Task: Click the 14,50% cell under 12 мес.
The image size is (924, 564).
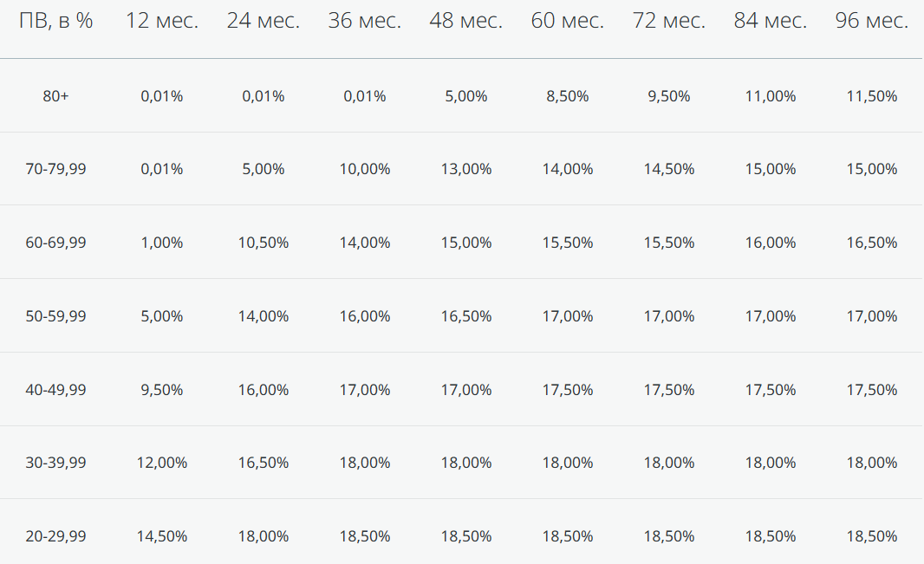Action: 162,536
